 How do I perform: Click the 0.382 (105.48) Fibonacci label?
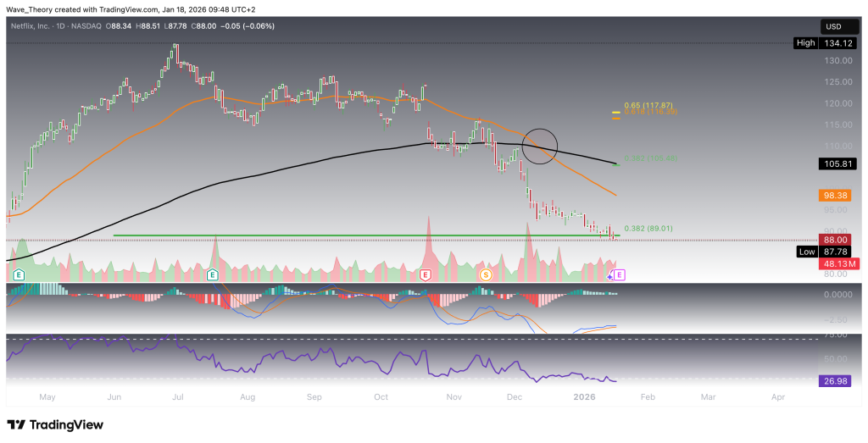click(x=650, y=158)
